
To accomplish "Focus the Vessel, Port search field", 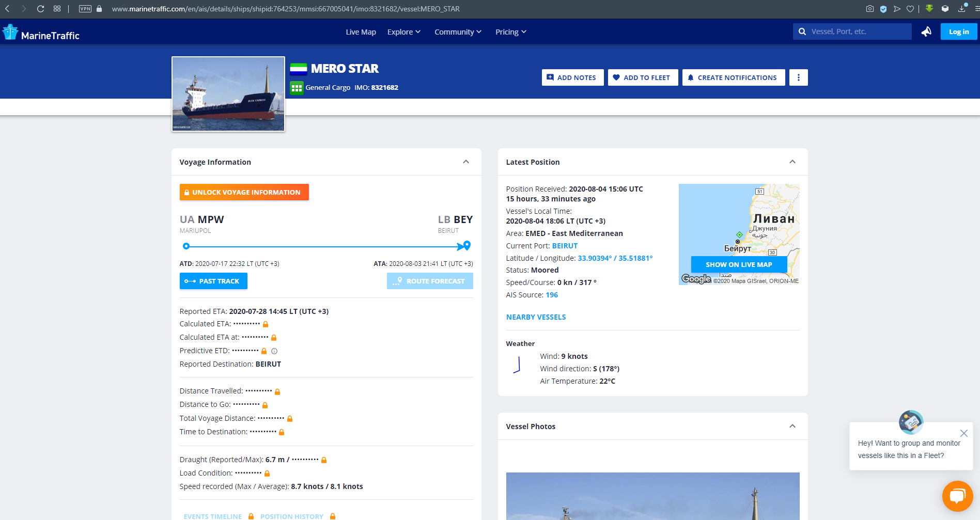I will [858, 31].
